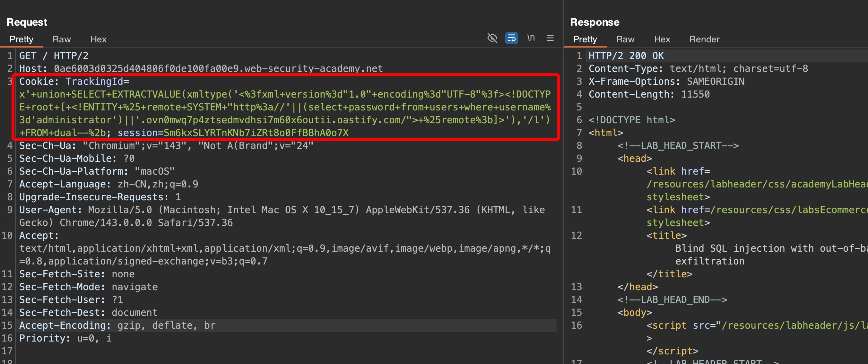
Task: Click the session cookie value
Action: 256,133
